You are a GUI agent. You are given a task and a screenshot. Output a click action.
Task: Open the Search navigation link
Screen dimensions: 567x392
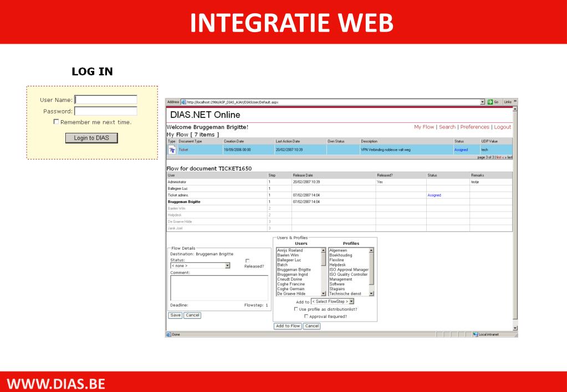coord(447,127)
